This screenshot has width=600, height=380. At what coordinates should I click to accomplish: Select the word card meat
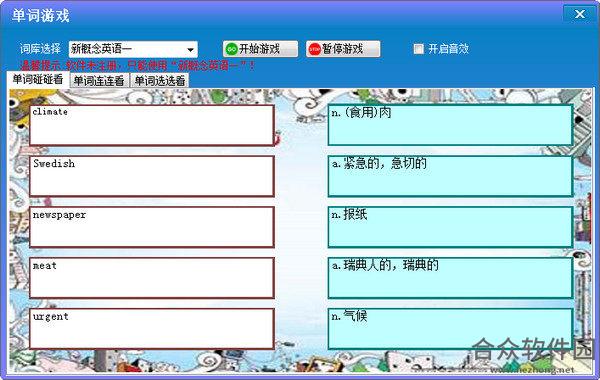click(152, 278)
